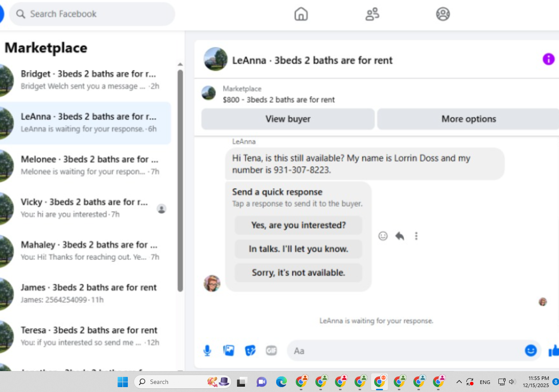
Task: Reply to message using arrow icon
Action: coord(400,236)
